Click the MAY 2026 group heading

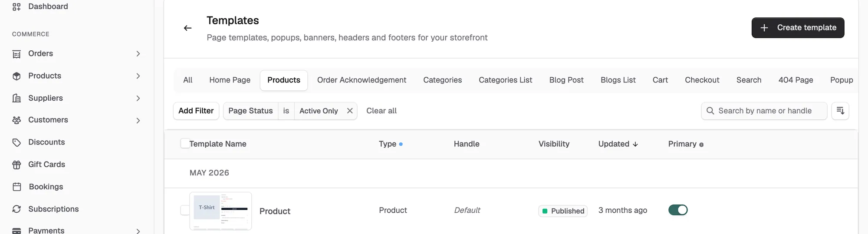[209, 173]
